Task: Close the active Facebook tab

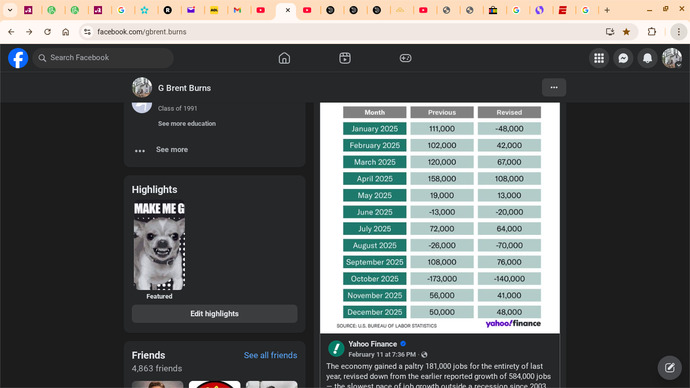Action: tap(288, 10)
